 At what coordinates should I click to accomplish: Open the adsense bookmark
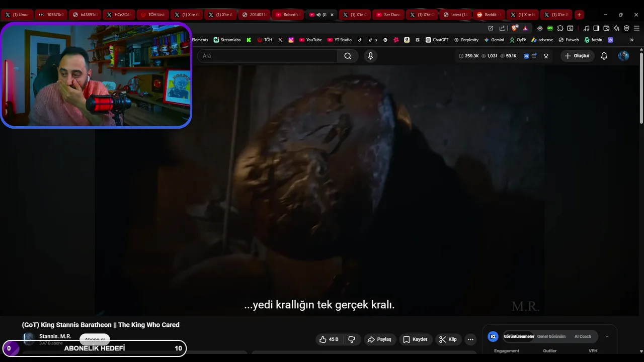[542, 40]
